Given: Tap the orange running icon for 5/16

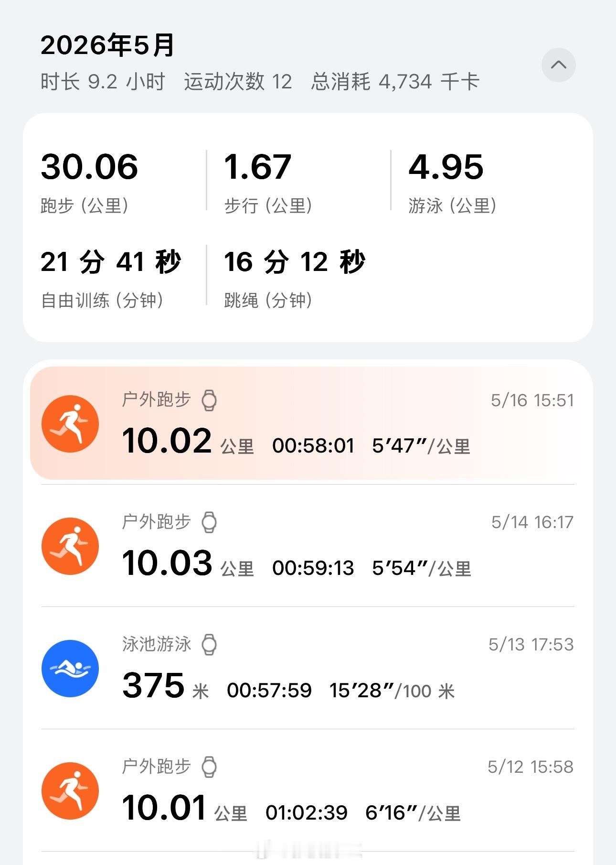Looking at the screenshot, I should click(70, 424).
